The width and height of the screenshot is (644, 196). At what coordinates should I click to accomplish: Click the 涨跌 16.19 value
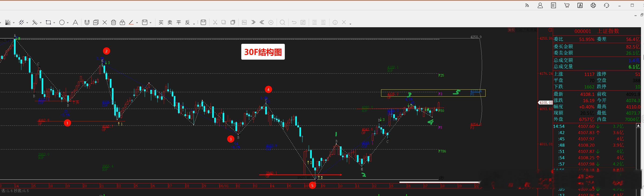click(588, 101)
